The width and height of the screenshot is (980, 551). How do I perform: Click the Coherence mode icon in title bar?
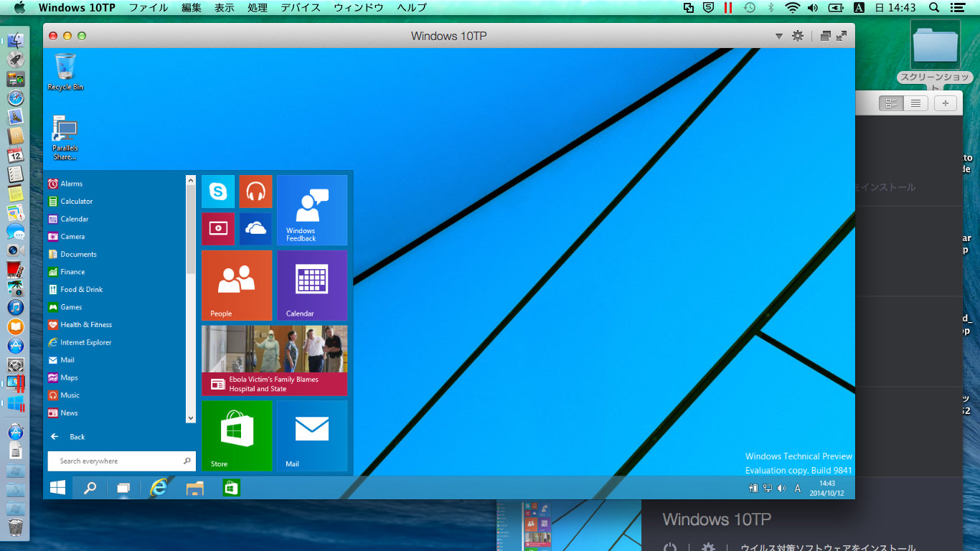(825, 36)
